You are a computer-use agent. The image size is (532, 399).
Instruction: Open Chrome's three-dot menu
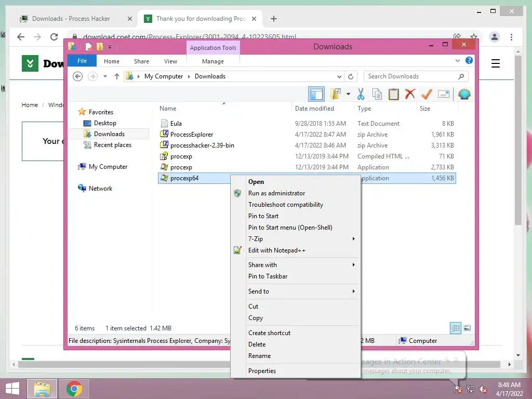click(511, 37)
